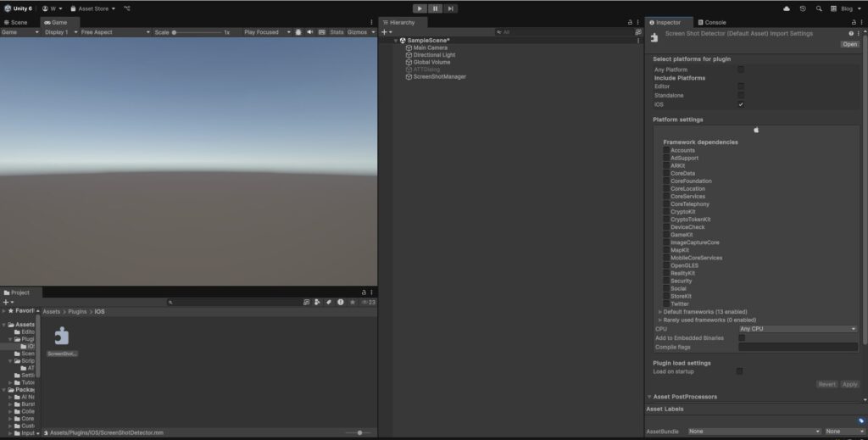The height and width of the screenshot is (440, 868).
Task: Open the cloud services icon
Action: 787,8
